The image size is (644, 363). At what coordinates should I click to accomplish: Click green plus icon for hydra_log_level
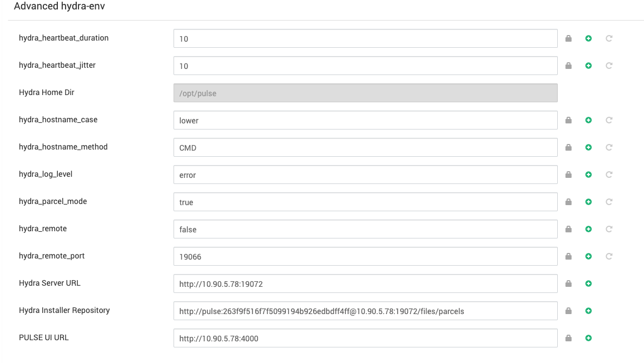click(x=588, y=175)
